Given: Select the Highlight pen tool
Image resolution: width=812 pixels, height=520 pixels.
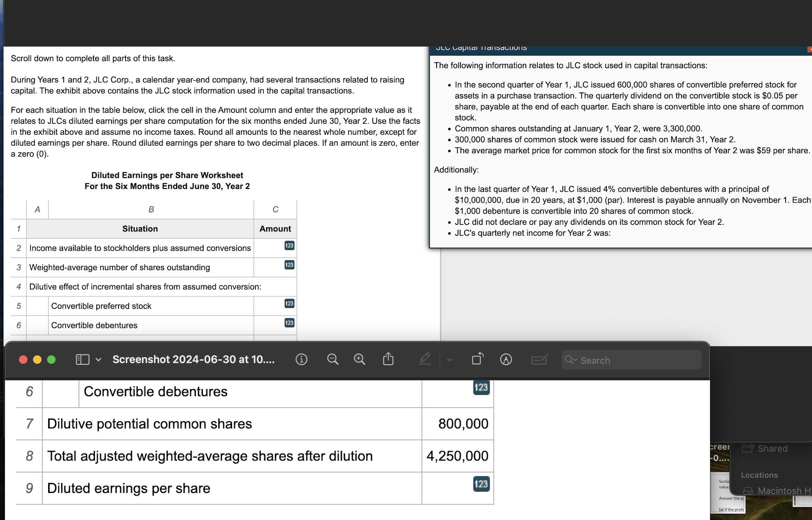Looking at the screenshot, I should pyautogui.click(x=425, y=359).
